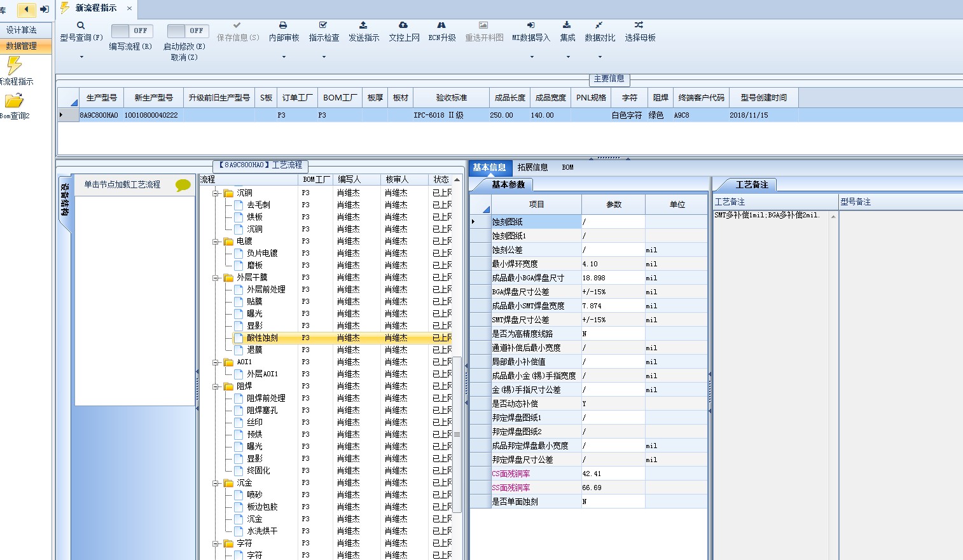This screenshot has height=560, width=963.
Task: Click 指示检查 icon
Action: pos(323,25)
